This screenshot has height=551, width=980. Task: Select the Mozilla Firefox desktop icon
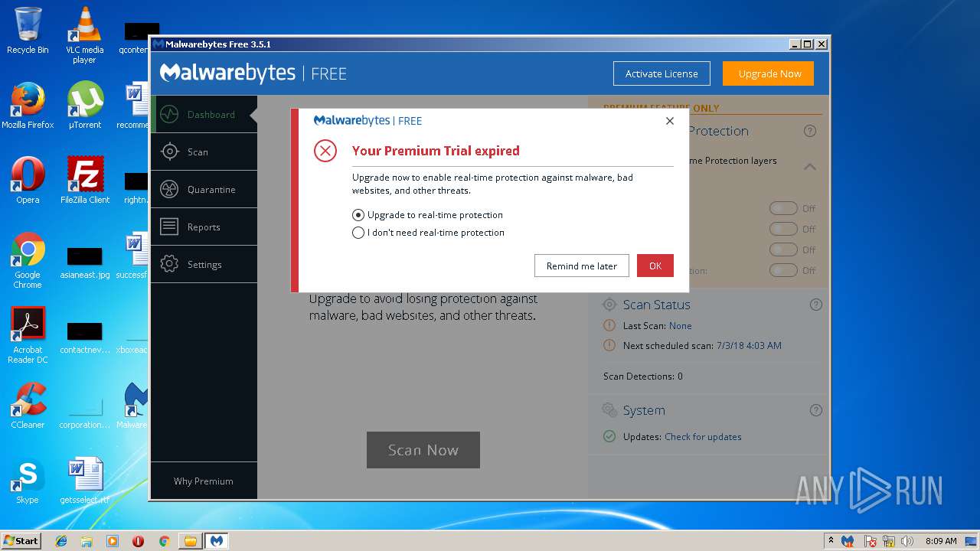(28, 106)
